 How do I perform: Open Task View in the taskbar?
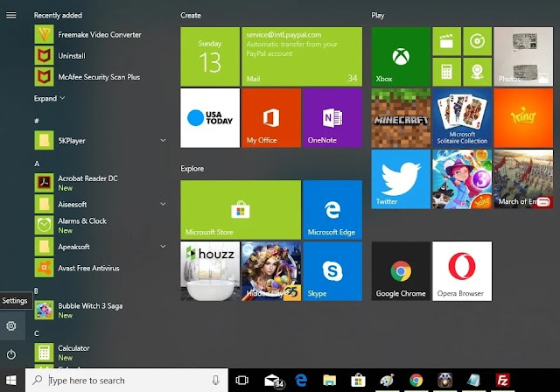(241, 381)
